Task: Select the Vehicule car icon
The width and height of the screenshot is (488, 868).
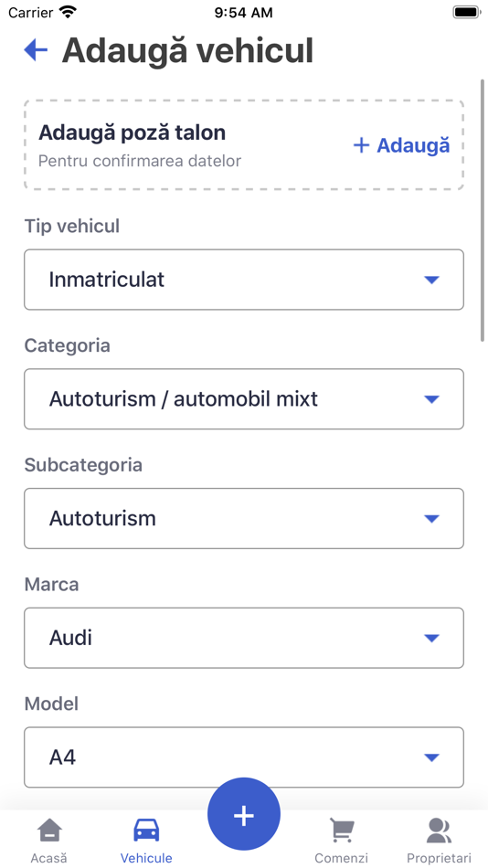Action: (146, 831)
